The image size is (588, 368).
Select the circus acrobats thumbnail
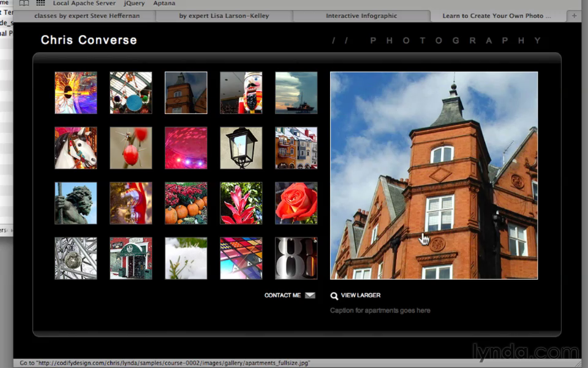[x=131, y=93]
